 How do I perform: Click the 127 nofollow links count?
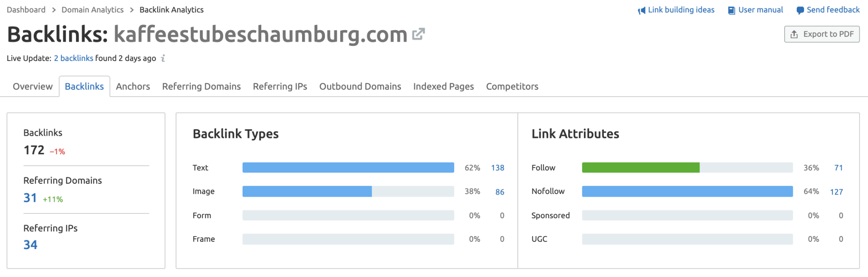click(x=836, y=192)
